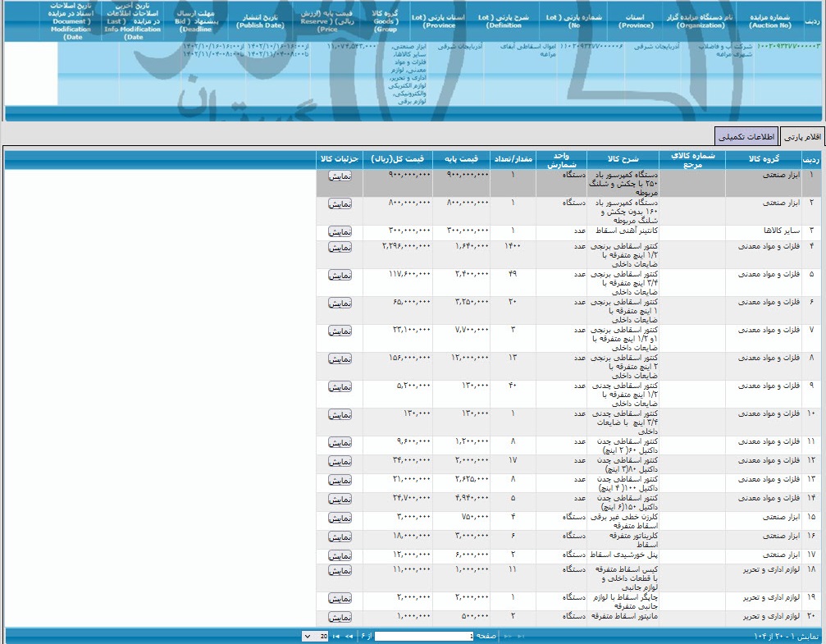Image resolution: width=826 pixels, height=644 pixels.
Task: Click the شرح کالا column header
Action: point(624,158)
